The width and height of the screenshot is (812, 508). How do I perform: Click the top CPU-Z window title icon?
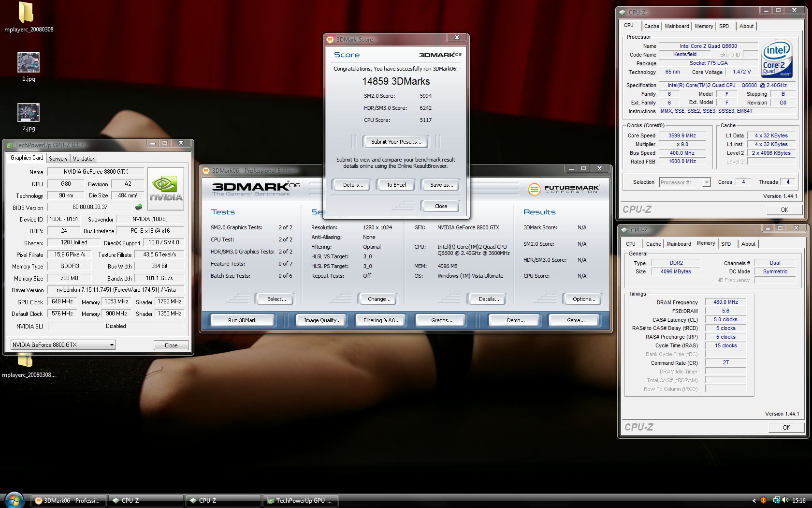point(623,12)
